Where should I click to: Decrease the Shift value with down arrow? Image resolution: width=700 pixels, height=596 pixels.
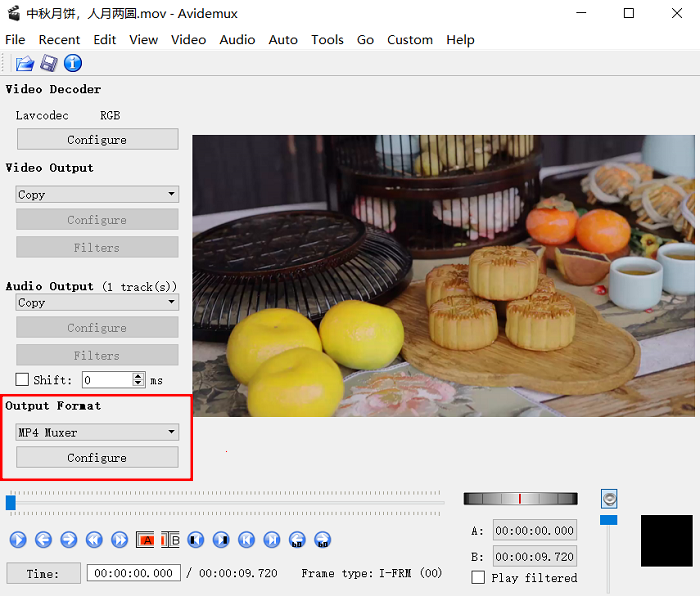[139, 383]
